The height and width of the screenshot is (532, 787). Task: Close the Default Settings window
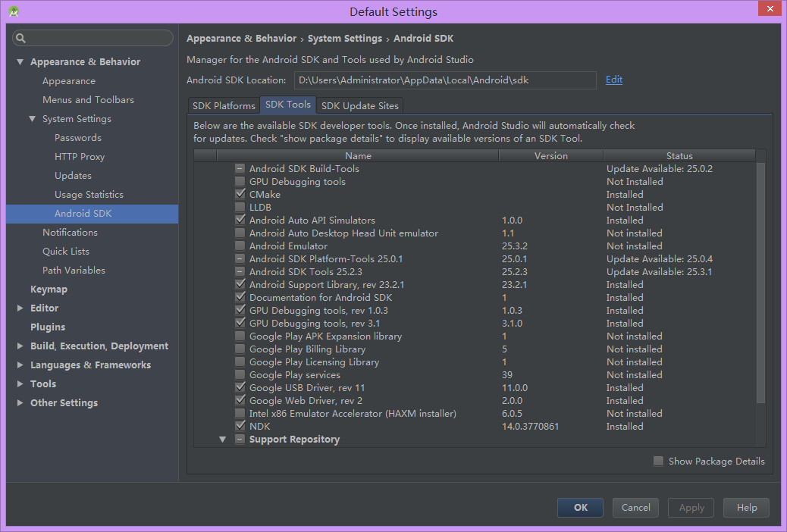[x=770, y=8]
